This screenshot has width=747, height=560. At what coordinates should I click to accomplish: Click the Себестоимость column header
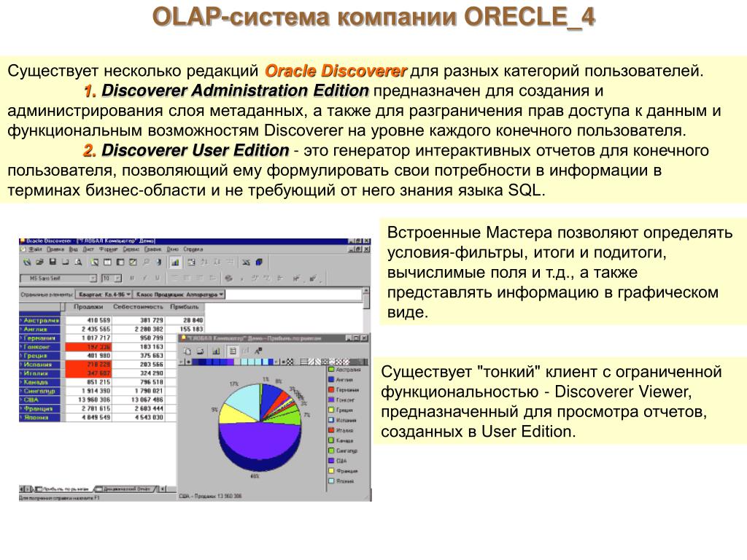click(138, 307)
